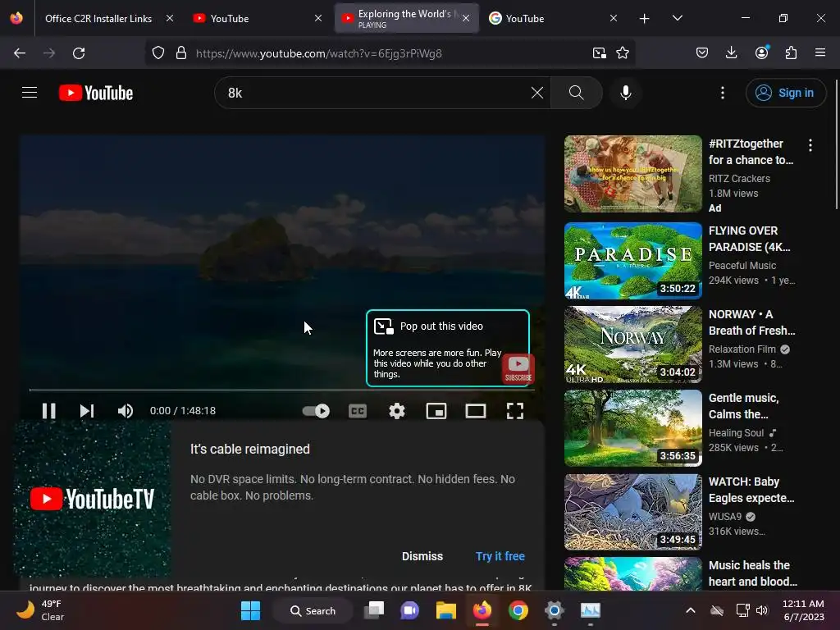840x630 pixels.
Task: Enter full screen mode
Action: pyautogui.click(x=515, y=411)
